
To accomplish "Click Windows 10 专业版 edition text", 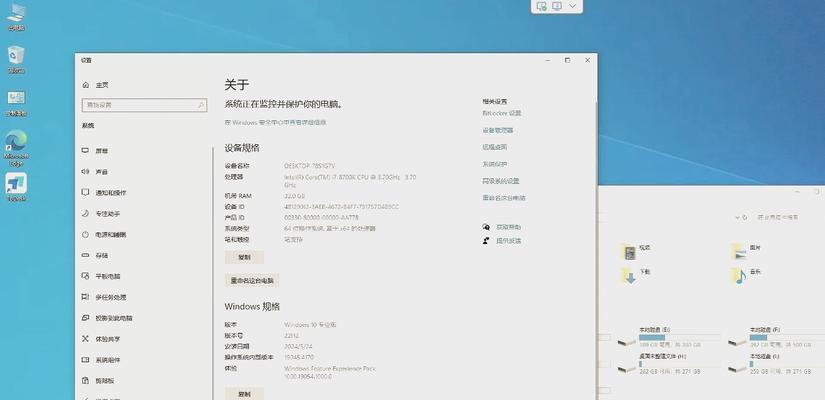I will (x=310, y=325).
